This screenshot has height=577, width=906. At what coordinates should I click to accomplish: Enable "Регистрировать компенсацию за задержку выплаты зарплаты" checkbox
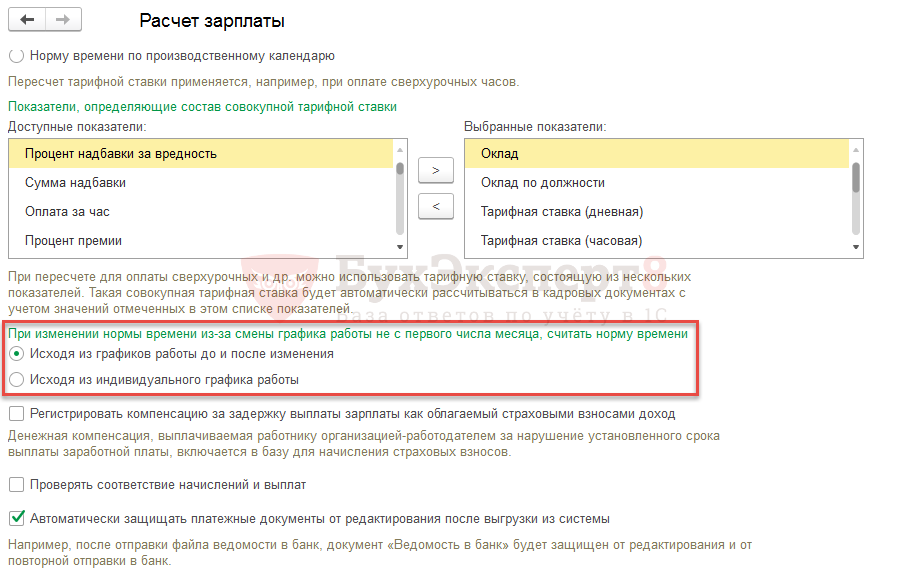(16, 414)
